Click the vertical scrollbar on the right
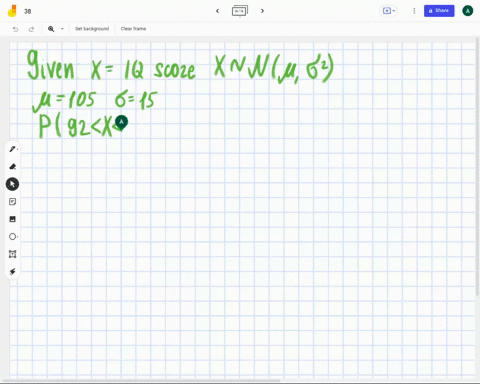The height and width of the screenshot is (384, 480). 478,167
